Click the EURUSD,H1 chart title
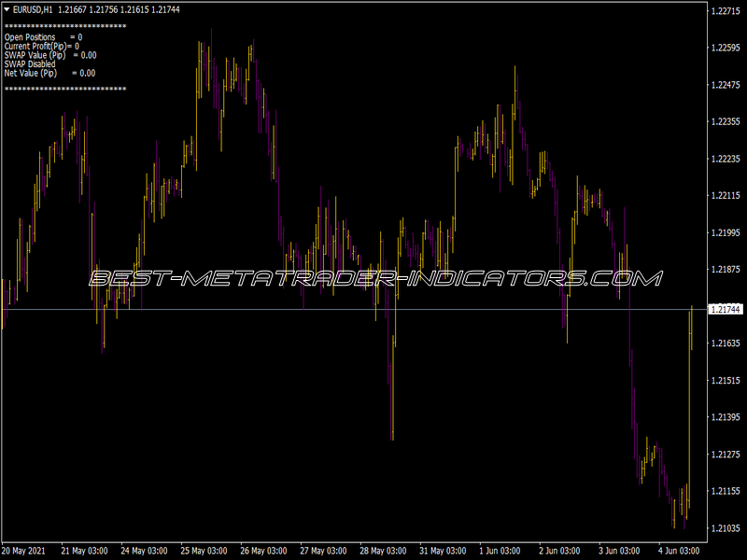747x560 pixels. point(33,9)
